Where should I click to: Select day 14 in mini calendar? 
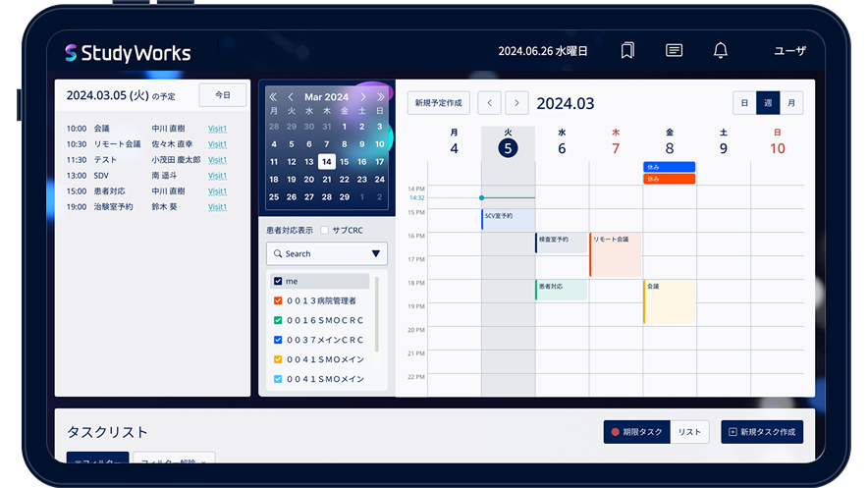pyautogui.click(x=327, y=162)
